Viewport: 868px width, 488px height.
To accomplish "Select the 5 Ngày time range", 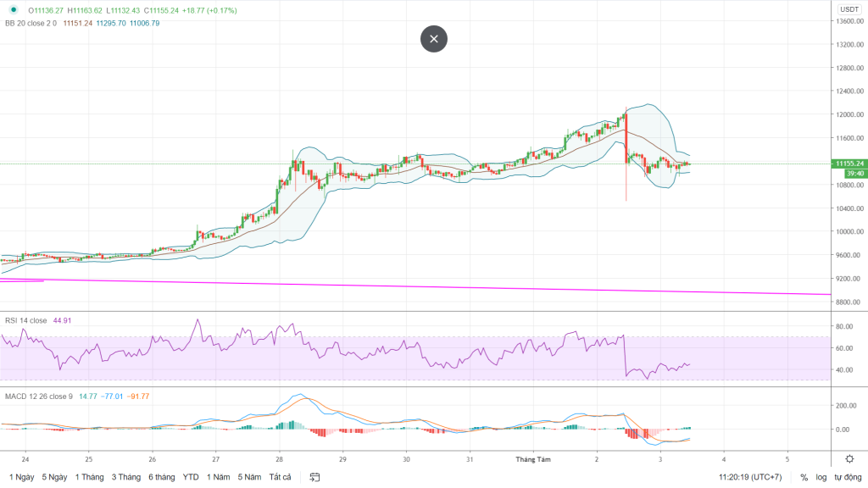I will click(x=54, y=477).
